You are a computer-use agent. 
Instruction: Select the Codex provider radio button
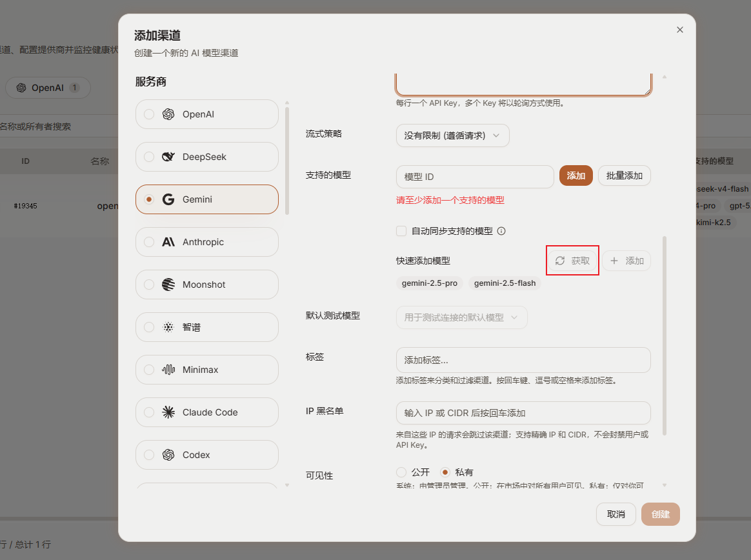pos(149,455)
